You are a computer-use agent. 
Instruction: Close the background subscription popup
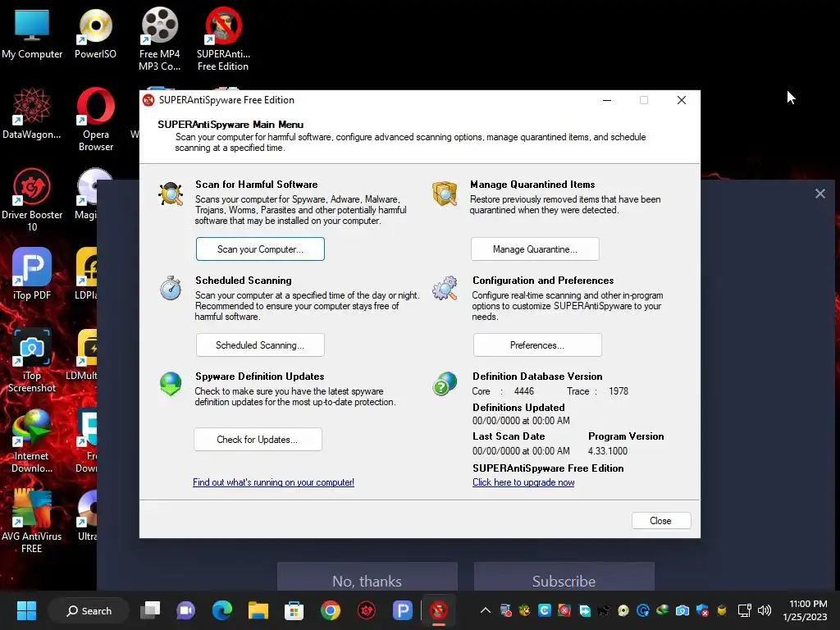[x=819, y=194]
